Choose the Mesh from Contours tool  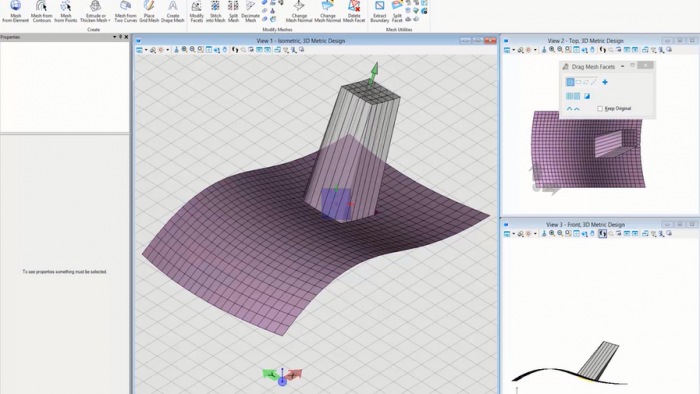[42, 11]
